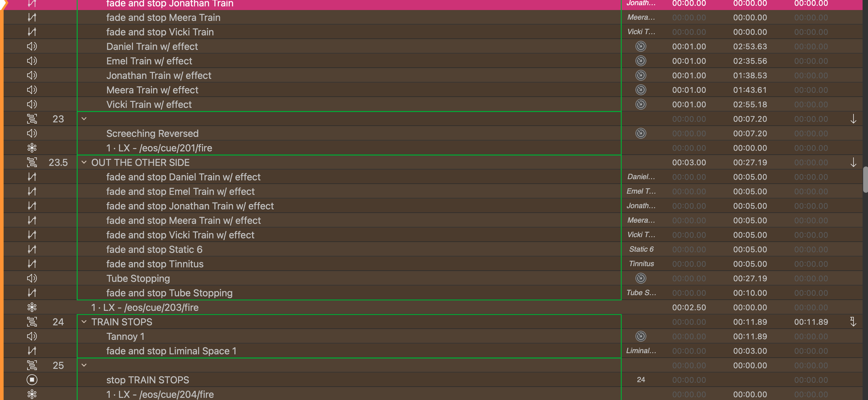Image resolution: width=868 pixels, height=400 pixels.
Task: Click the group cue icon for cue 23
Action: coord(32,119)
